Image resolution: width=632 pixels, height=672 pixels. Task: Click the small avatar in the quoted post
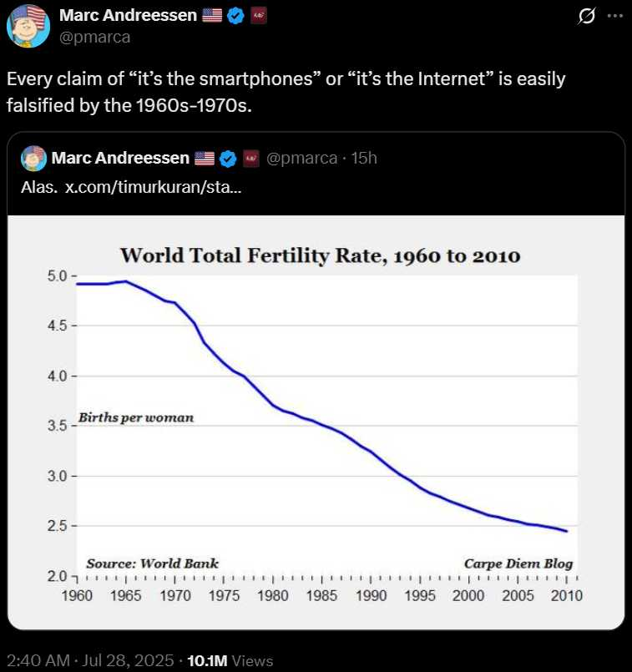33,158
